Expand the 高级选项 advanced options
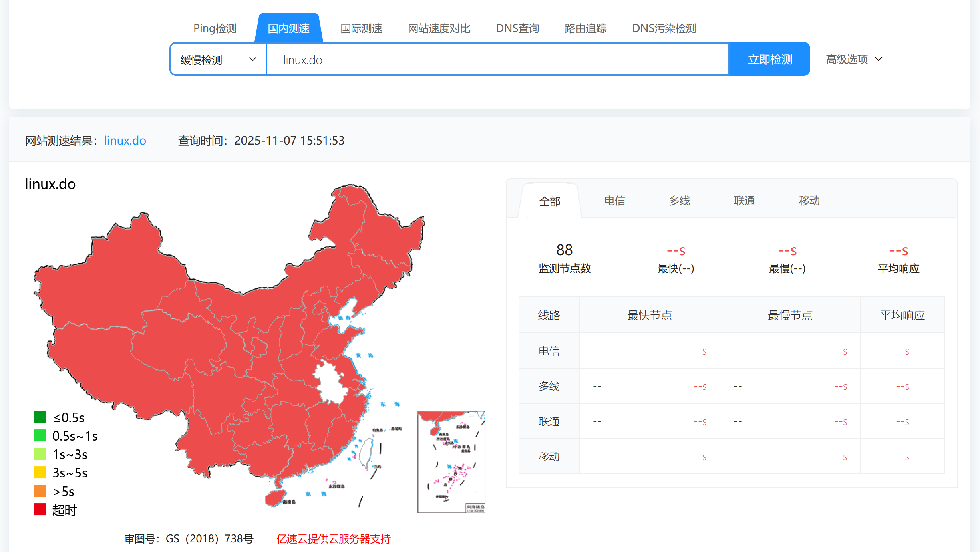 point(854,60)
